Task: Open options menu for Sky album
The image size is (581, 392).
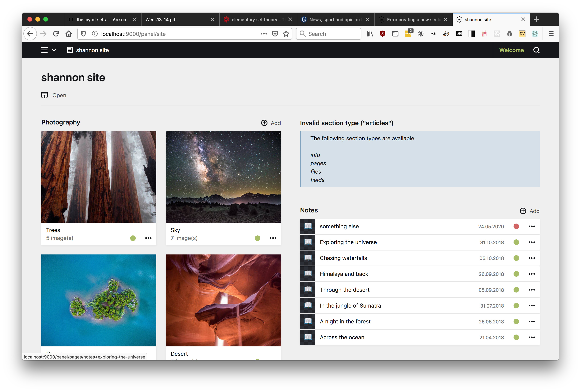Action: tap(273, 238)
